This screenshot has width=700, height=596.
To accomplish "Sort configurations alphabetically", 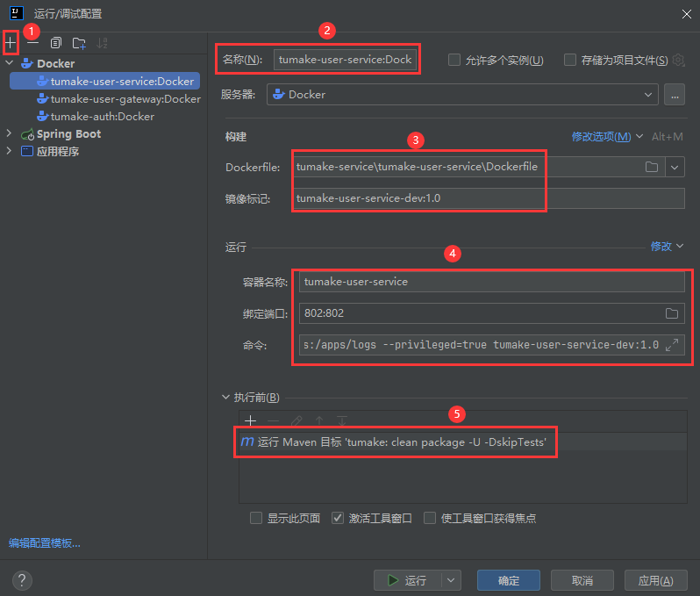I will pyautogui.click(x=103, y=43).
